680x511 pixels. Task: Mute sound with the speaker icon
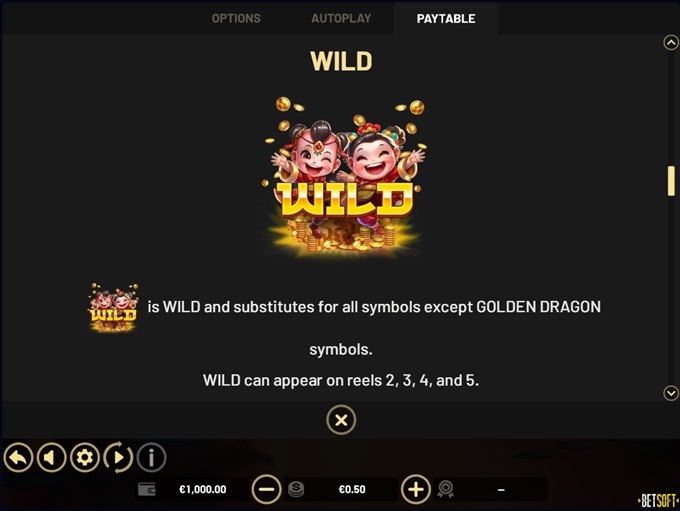coord(52,457)
